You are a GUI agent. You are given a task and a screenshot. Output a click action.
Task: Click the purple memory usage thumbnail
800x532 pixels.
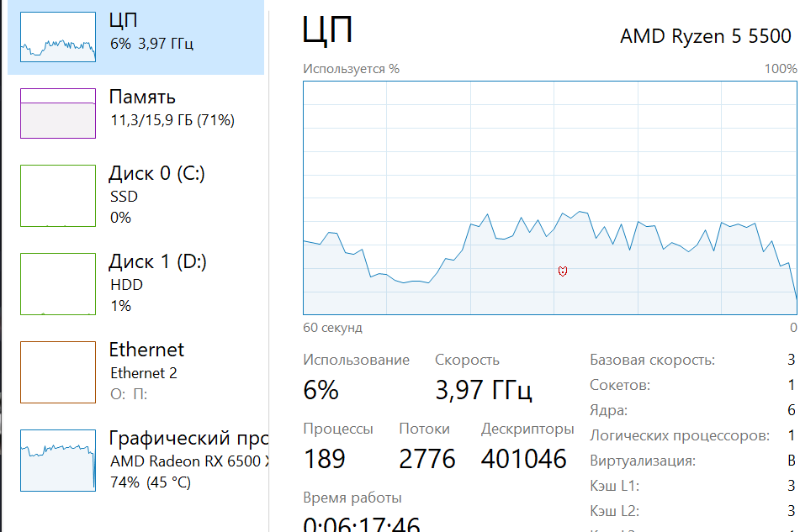pos(58,113)
